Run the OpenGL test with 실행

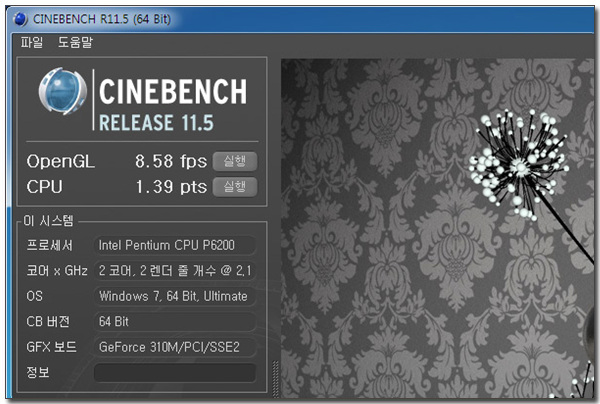235,161
